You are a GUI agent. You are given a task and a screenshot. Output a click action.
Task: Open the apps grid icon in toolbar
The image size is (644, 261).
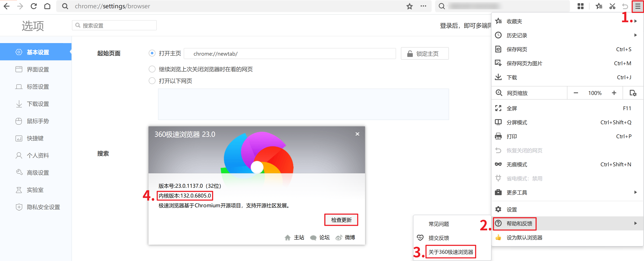coord(581,6)
